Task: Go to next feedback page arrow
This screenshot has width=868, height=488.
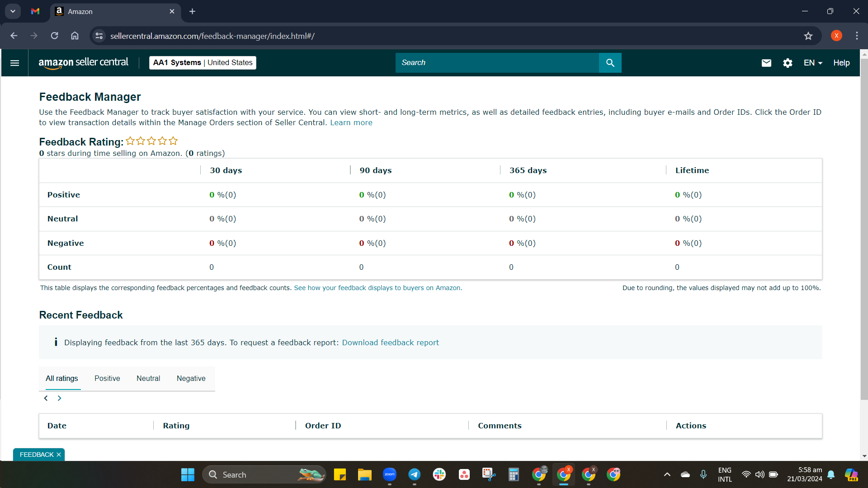Action: click(59, 398)
